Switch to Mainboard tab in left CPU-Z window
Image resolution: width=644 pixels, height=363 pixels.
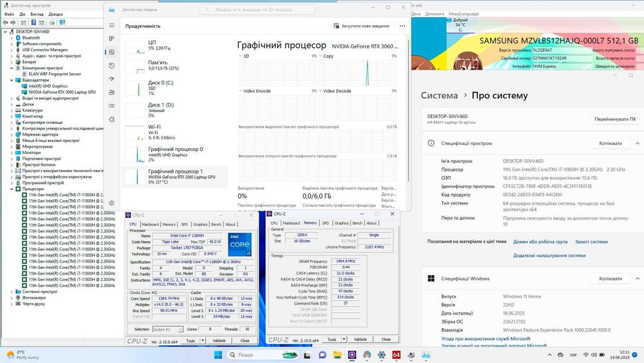pyautogui.click(x=150, y=224)
